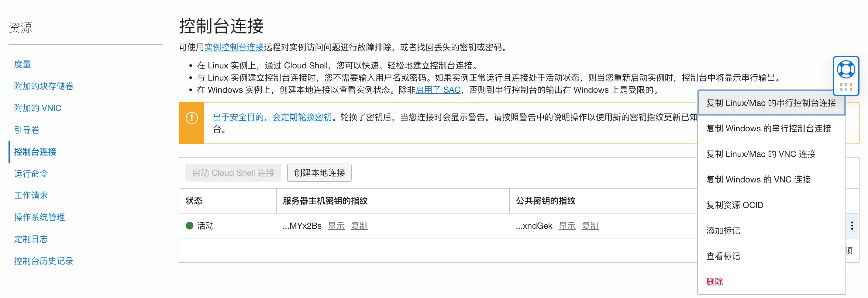Image resolution: width=868 pixels, height=298 pixels.
Task: Open the three-dot actions menu in table row
Action: click(x=852, y=226)
